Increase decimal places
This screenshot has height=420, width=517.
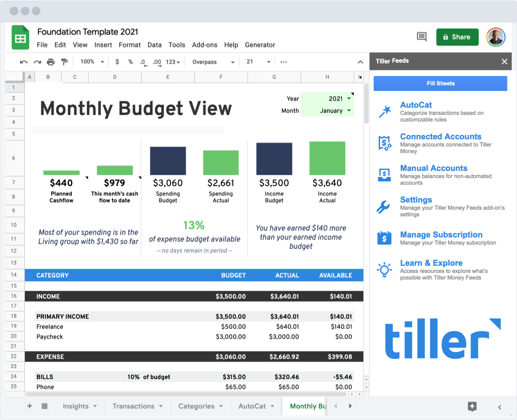[x=157, y=62]
